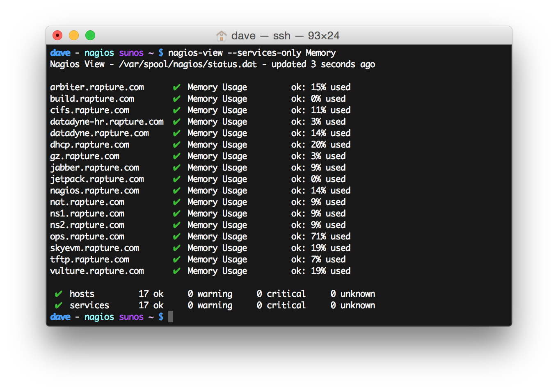Click '0 warning' in the hosts row
Screen dimensions: 558x392
click(x=210, y=294)
